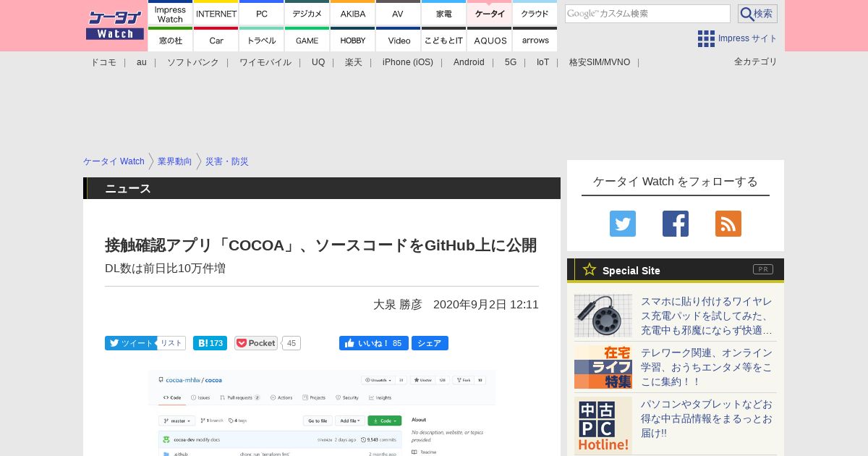Open the ケータイ Watch logo home link
Viewport: 868px width, 456px height.
point(114,25)
